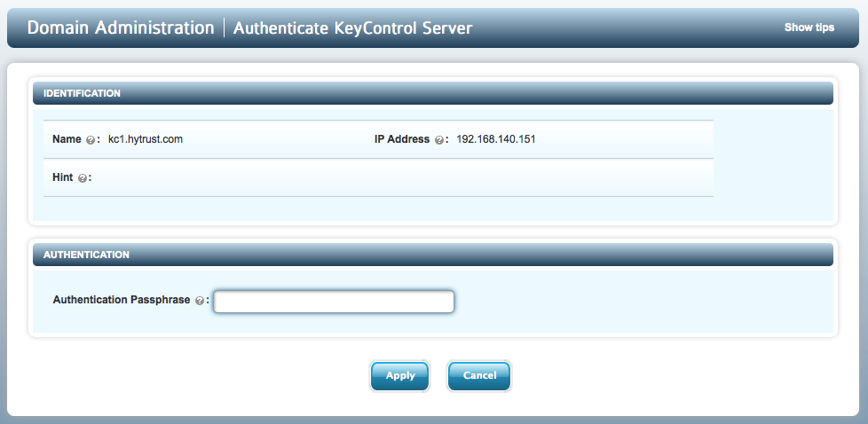Click the IP Address label
The width and height of the screenshot is (868, 424).
(402, 139)
